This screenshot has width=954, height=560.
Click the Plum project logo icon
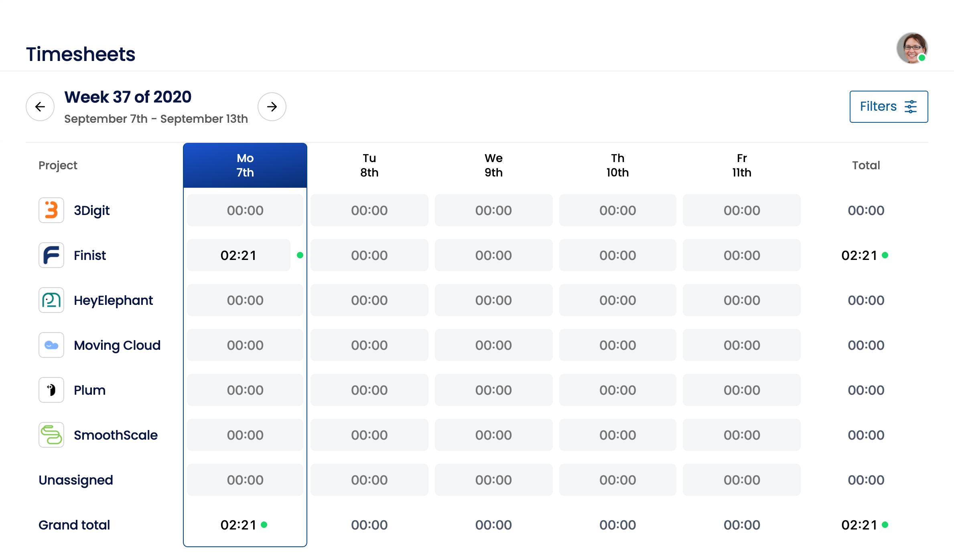point(51,390)
